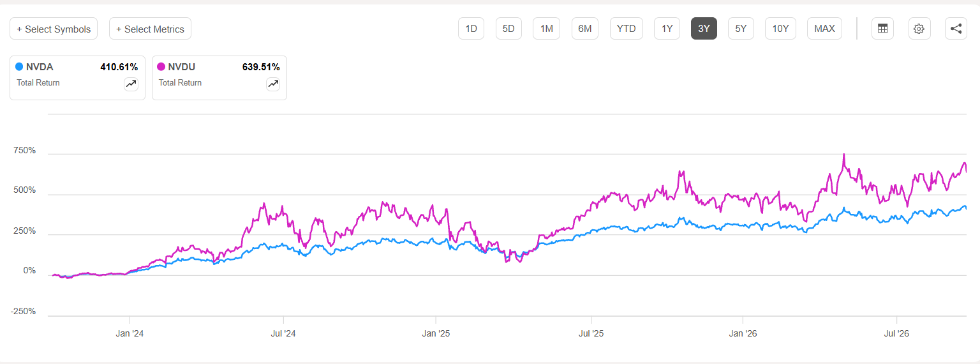
Task: Click NVDA return value 410.61%
Action: tap(119, 66)
